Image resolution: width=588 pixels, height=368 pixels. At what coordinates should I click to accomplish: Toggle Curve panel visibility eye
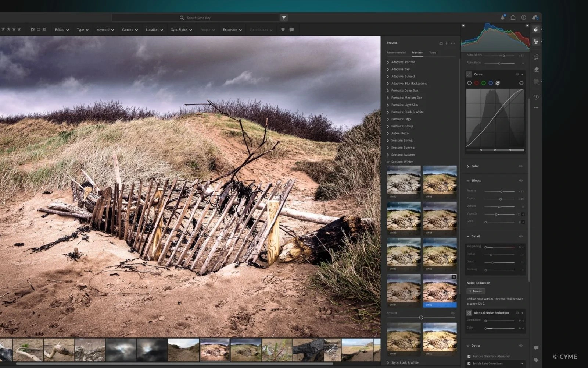click(517, 74)
